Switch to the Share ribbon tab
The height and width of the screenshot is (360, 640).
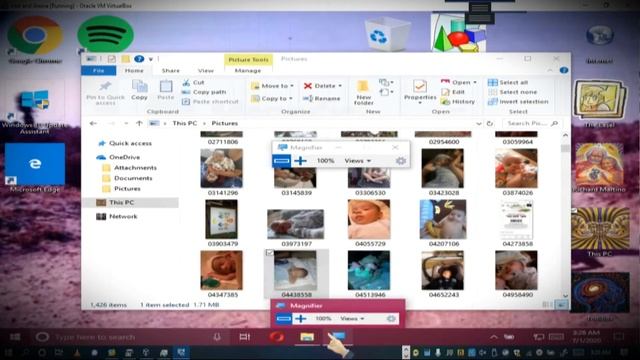[x=170, y=71]
